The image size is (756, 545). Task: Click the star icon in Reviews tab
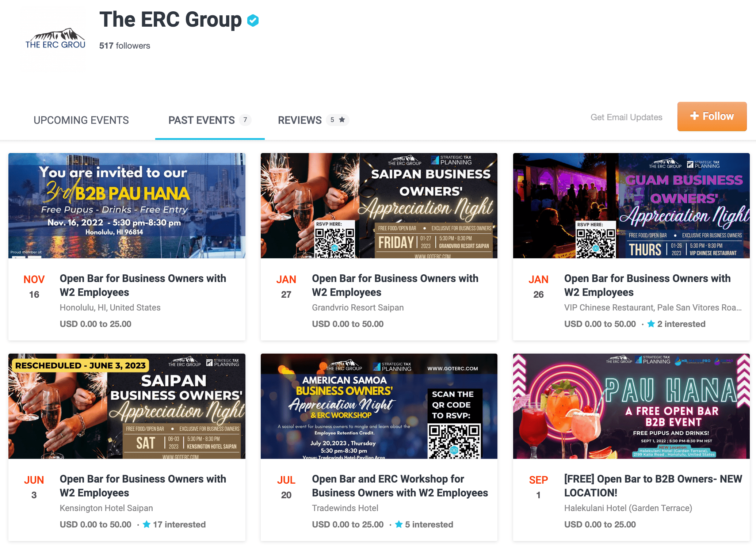(x=342, y=120)
